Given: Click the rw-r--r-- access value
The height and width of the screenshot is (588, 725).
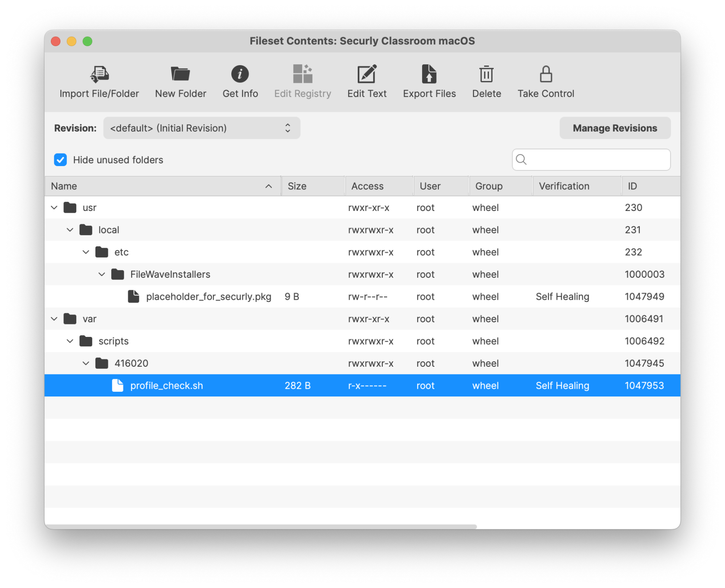Looking at the screenshot, I should 368,296.
